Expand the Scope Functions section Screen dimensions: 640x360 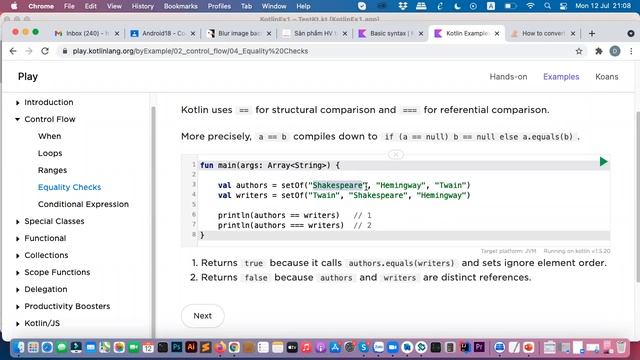coord(18,273)
